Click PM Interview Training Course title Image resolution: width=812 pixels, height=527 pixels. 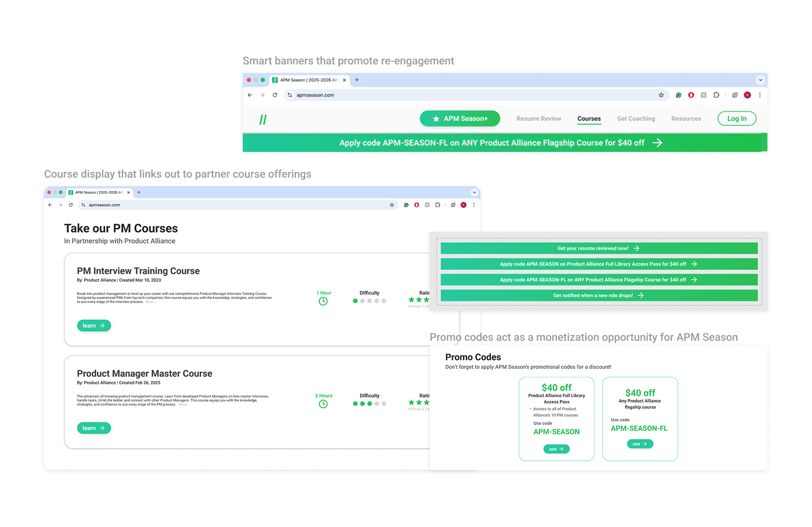pos(138,271)
